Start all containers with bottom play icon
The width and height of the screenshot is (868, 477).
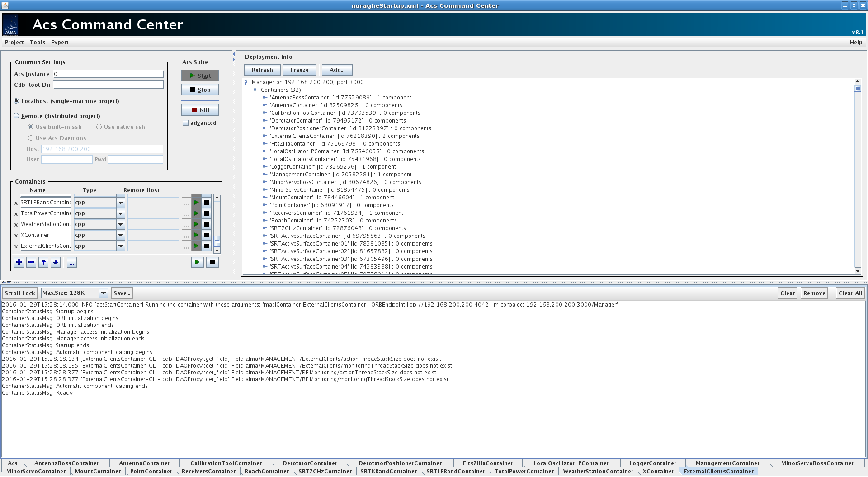[x=198, y=262]
